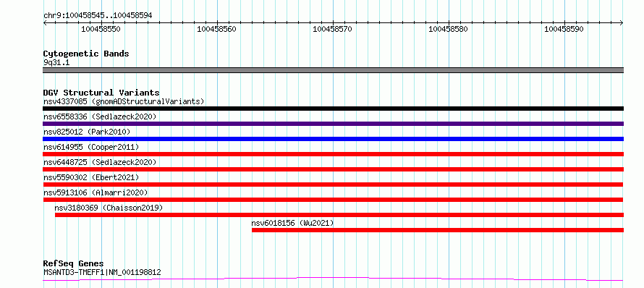
Task: Open variant nsv4337085 (gnomADStructuralVariants) label
Action: point(124,101)
